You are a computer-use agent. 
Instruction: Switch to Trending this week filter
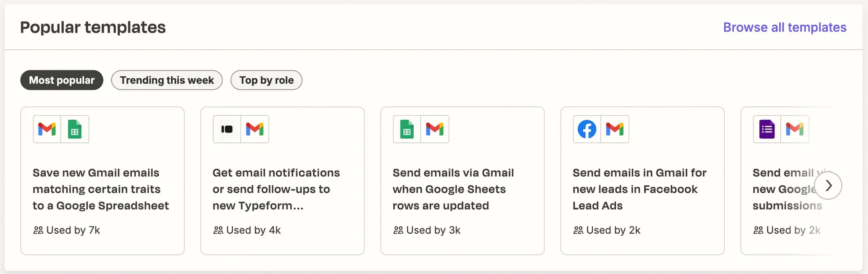point(167,80)
